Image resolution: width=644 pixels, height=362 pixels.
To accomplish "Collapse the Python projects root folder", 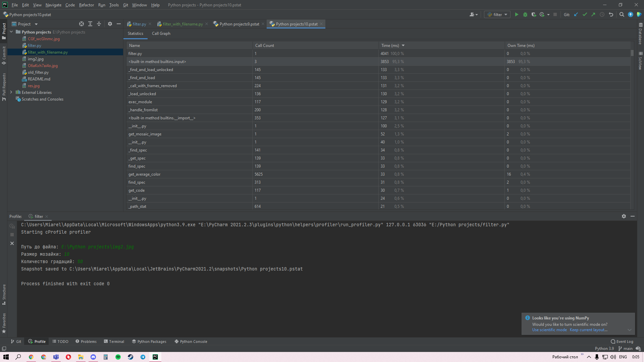I will [x=11, y=32].
